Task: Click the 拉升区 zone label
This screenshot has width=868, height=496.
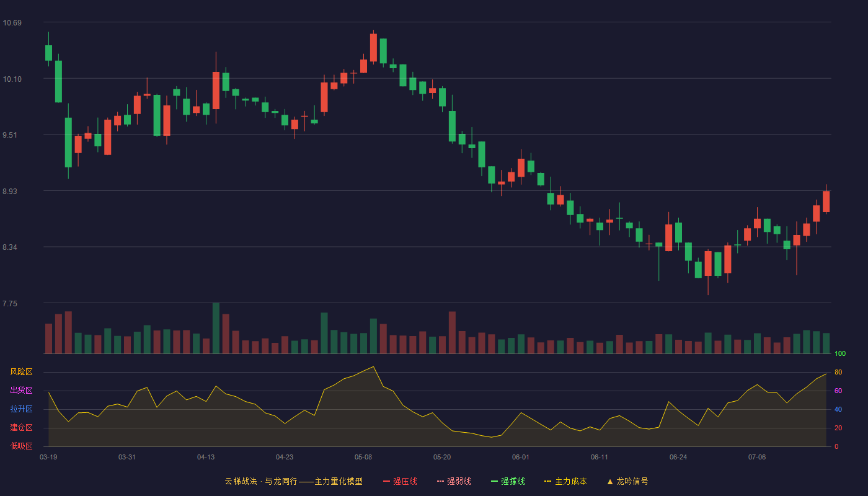Action: 21,409
